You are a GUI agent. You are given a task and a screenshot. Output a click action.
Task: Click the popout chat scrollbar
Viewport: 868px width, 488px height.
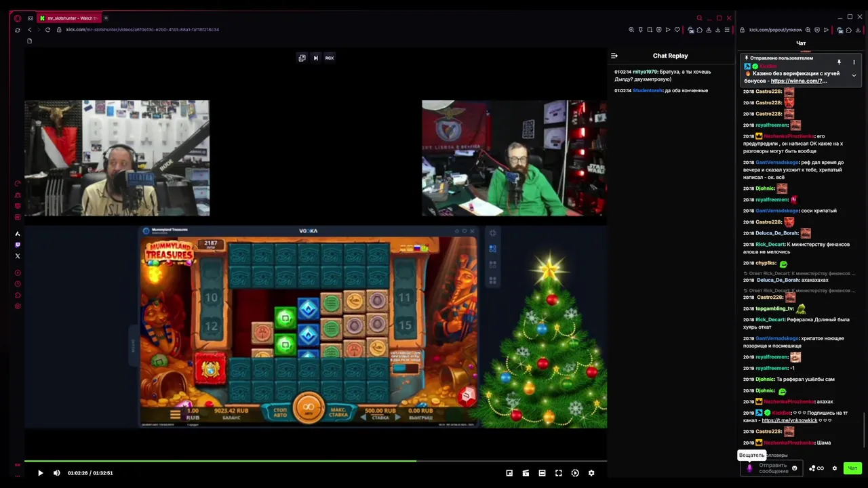pyautogui.click(x=865, y=430)
